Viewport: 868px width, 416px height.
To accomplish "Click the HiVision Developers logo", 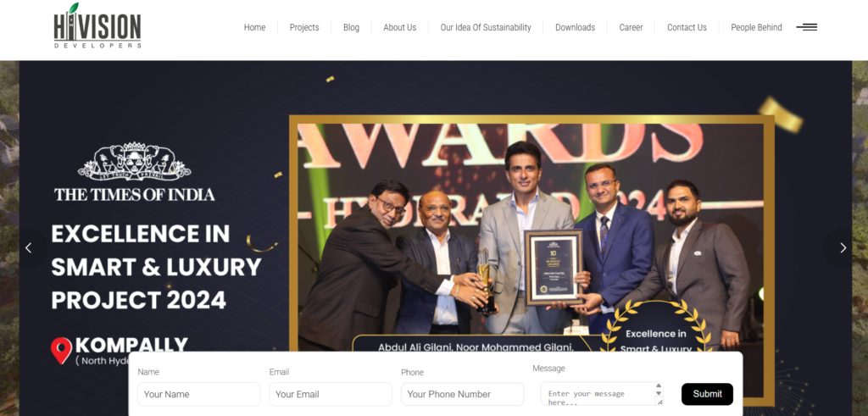I will pos(98,25).
